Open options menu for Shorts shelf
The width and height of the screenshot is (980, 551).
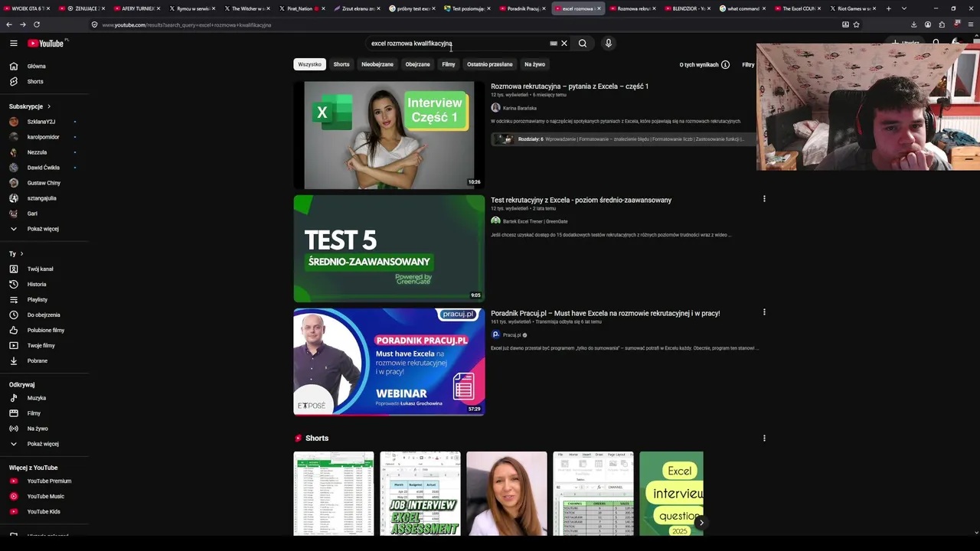tap(764, 439)
